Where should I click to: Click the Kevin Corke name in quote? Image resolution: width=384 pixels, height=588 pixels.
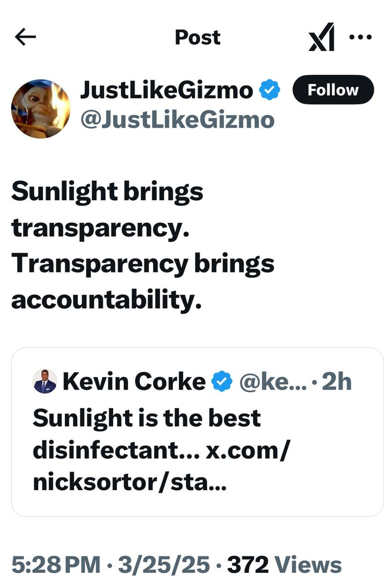coord(134,381)
